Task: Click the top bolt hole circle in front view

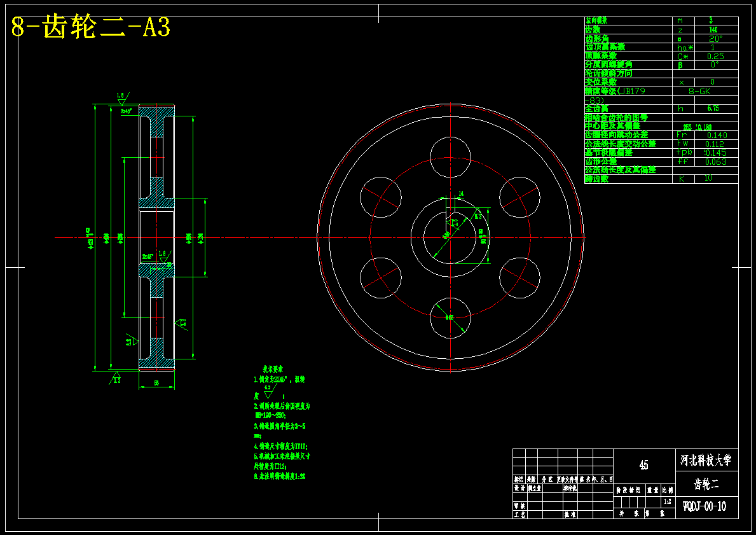Action: click(x=450, y=157)
